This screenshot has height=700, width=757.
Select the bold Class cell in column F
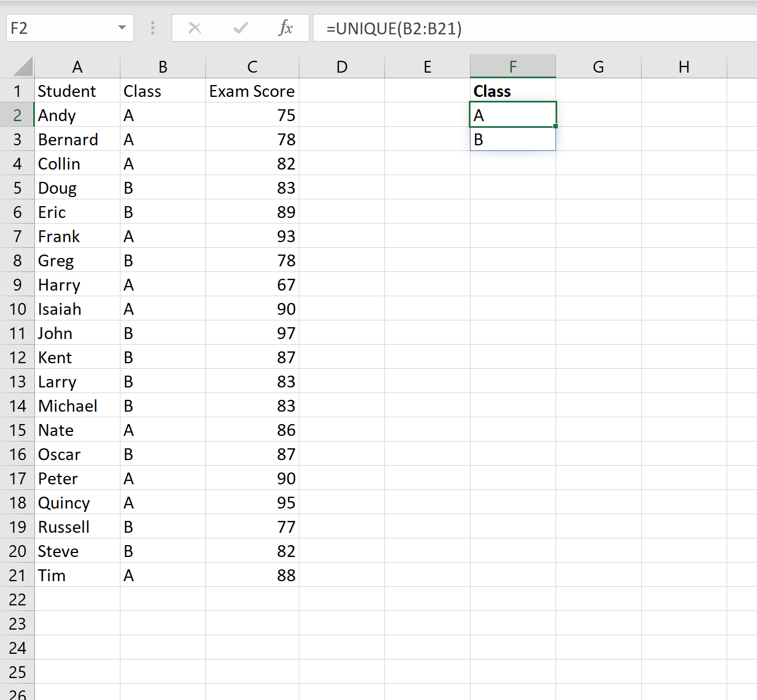click(513, 91)
